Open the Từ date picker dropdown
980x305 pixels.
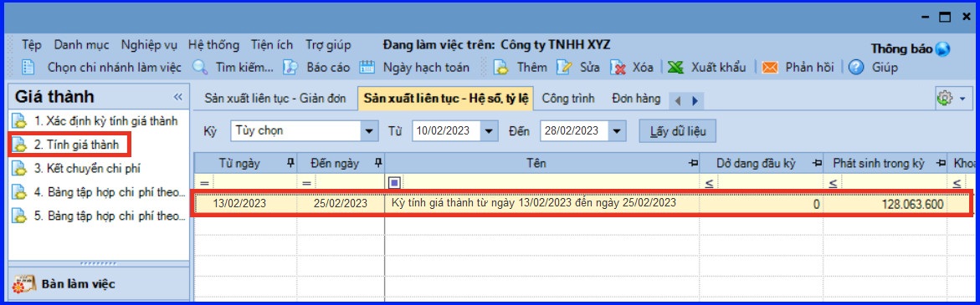[489, 131]
